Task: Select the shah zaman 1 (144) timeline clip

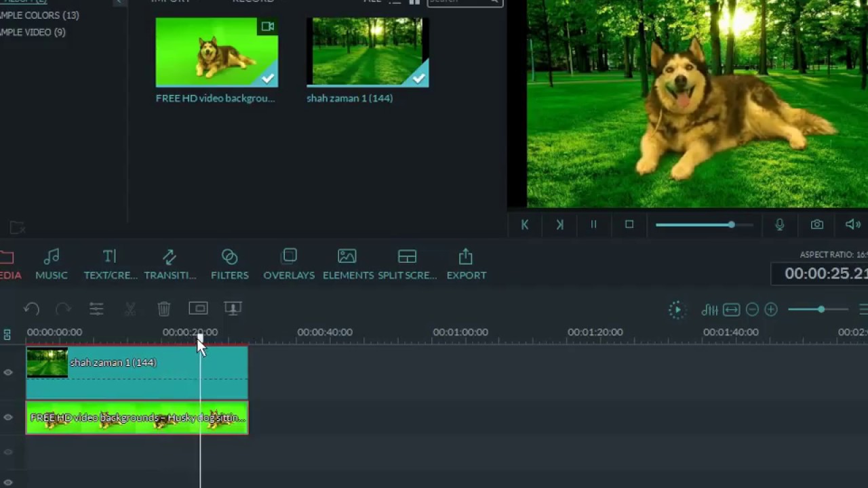Action: 137,372
